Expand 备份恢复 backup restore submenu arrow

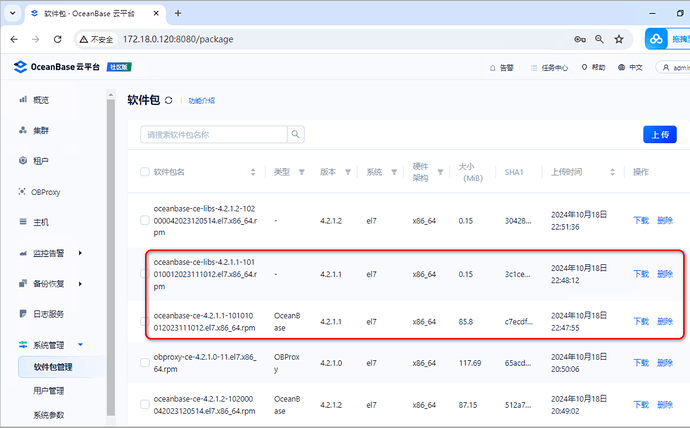(x=80, y=284)
